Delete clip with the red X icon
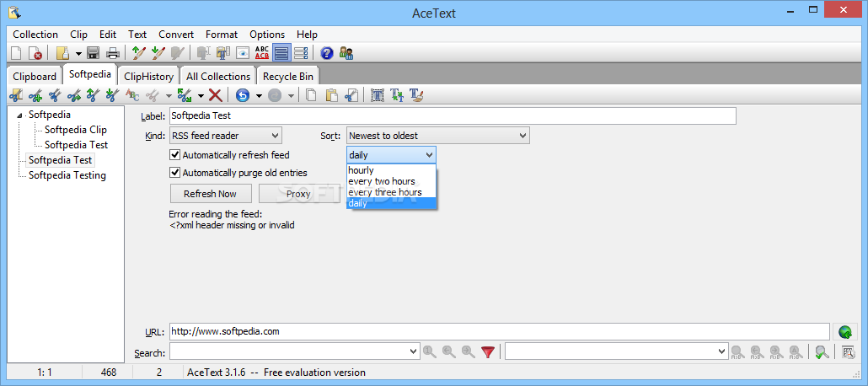 pyautogui.click(x=216, y=95)
